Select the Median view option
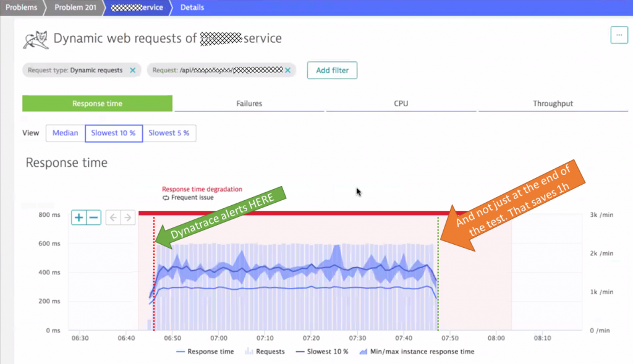The height and width of the screenshot is (364, 633). tap(64, 133)
